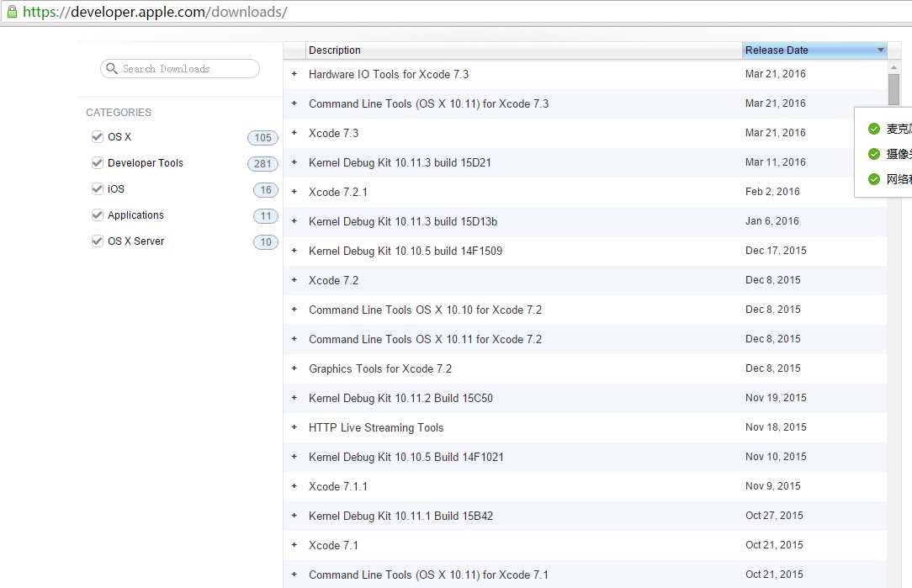Select the Developer Tools category label

[146, 163]
